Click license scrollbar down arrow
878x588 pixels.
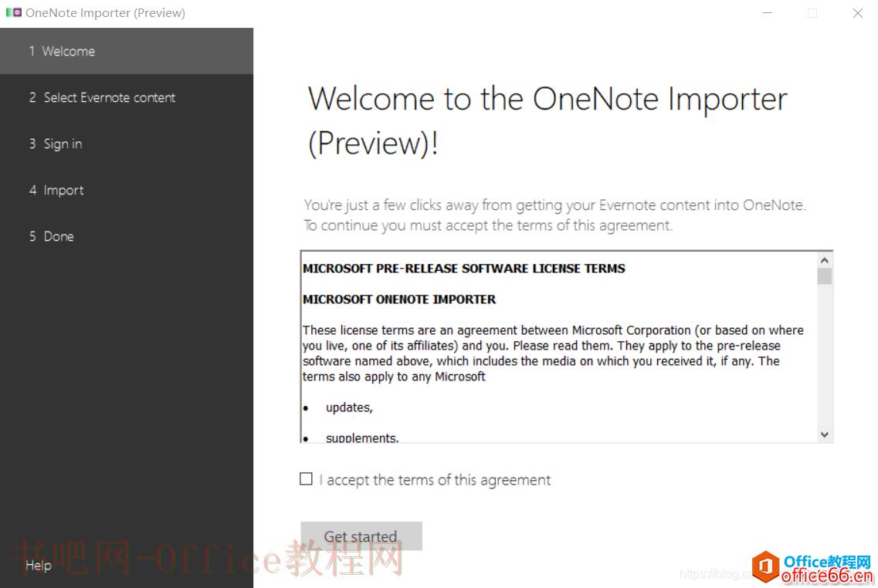[824, 434]
